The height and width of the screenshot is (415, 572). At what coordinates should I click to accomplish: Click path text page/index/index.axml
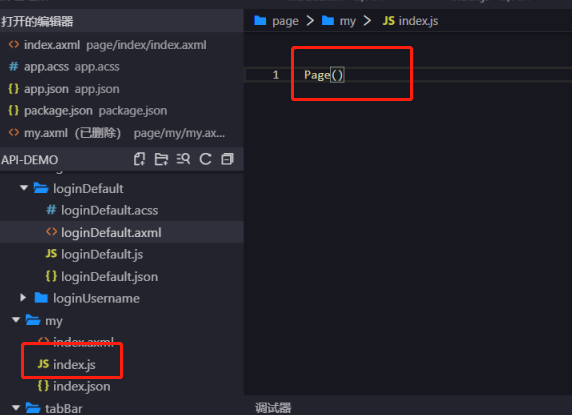146,45
